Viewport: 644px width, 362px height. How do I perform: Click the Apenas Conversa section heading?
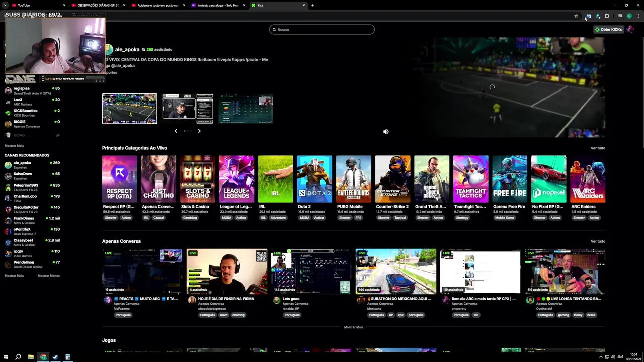pos(121,241)
